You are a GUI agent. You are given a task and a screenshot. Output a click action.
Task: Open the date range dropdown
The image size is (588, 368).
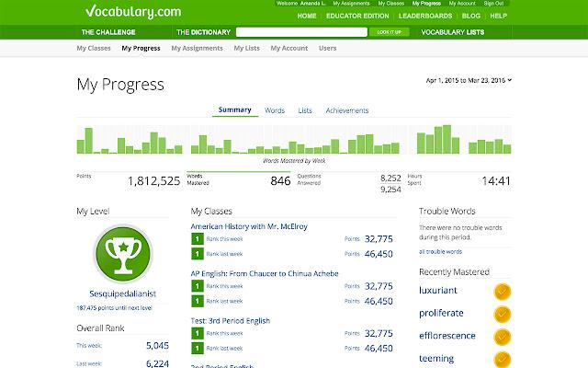[x=469, y=80]
